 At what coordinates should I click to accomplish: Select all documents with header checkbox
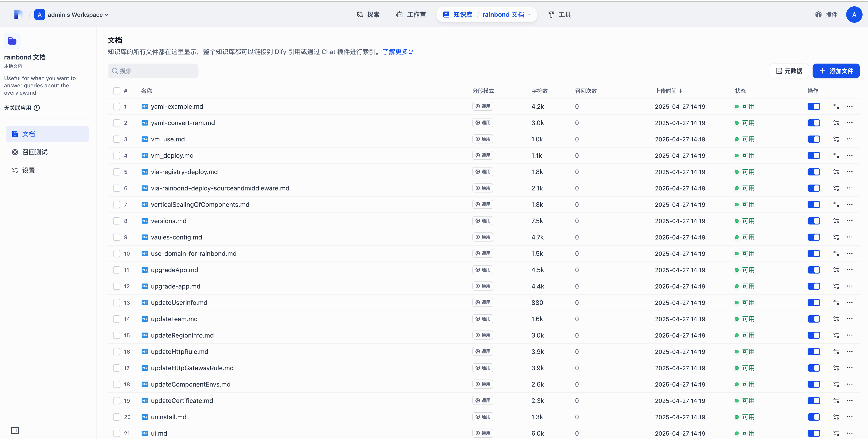117,91
